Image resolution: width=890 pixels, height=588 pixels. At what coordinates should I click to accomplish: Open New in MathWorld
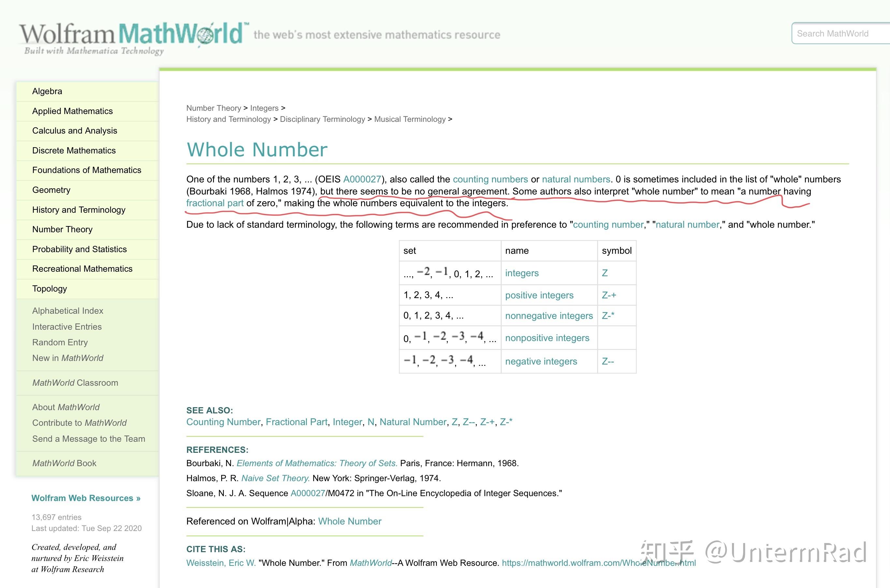[67, 358]
